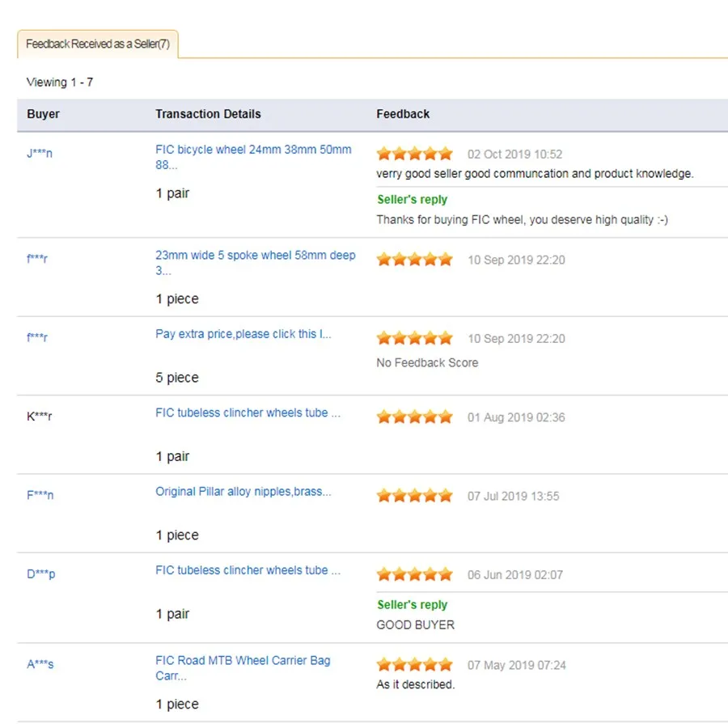Click the star rating dated 02 Oct 2019
The image size is (728, 728).
point(415,153)
